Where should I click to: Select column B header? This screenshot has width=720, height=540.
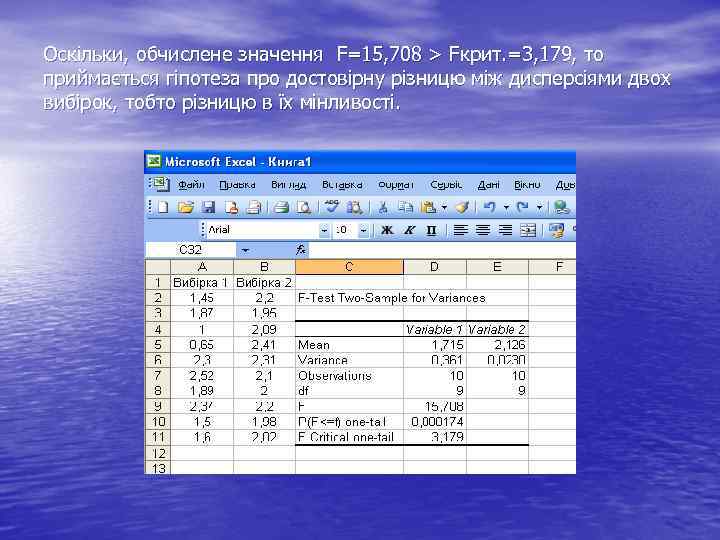point(264,267)
